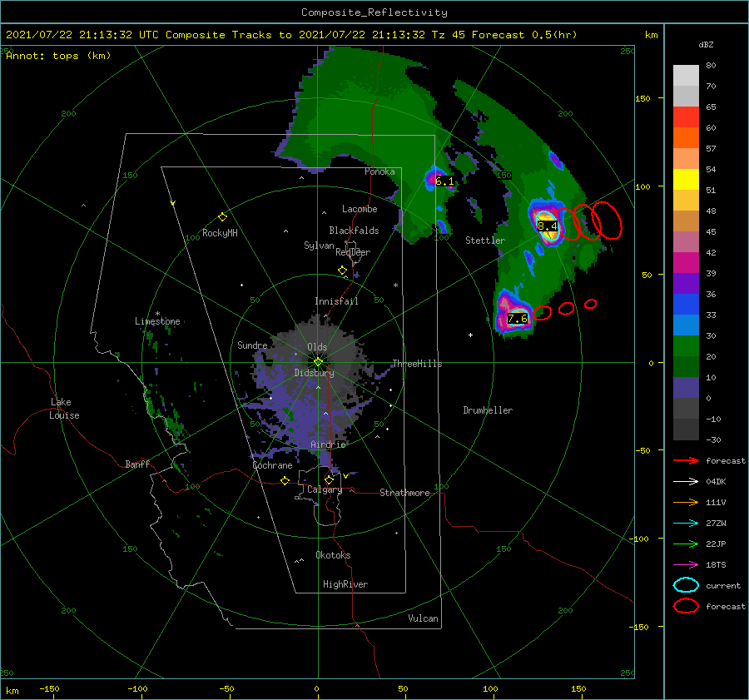The height and width of the screenshot is (700, 749).
Task: Click the HighRiver label
Action: pyautogui.click(x=345, y=584)
